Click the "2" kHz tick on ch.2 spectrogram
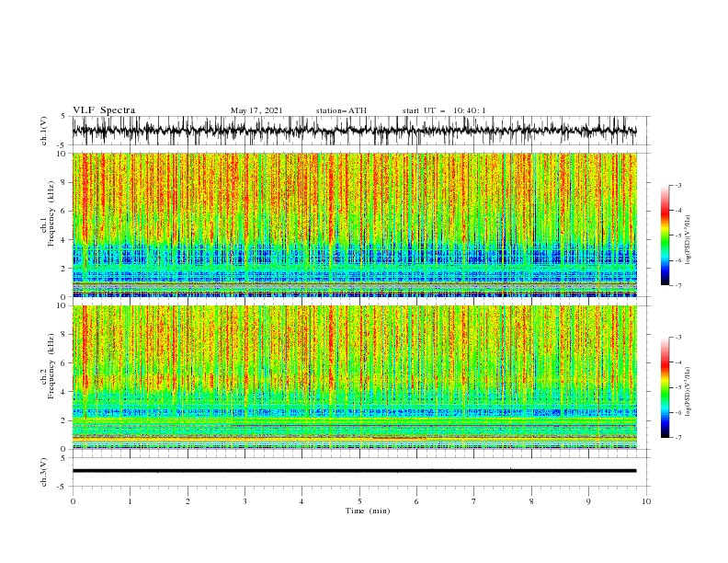 64,420
